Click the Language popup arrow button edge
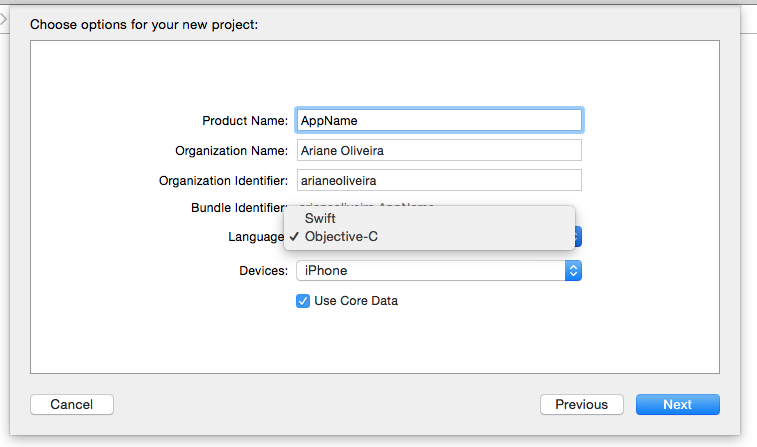 point(578,237)
